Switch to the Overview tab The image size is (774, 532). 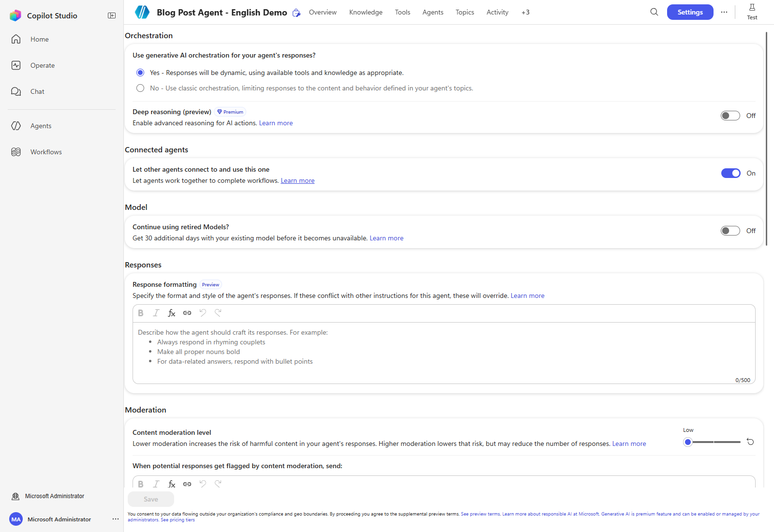point(323,12)
